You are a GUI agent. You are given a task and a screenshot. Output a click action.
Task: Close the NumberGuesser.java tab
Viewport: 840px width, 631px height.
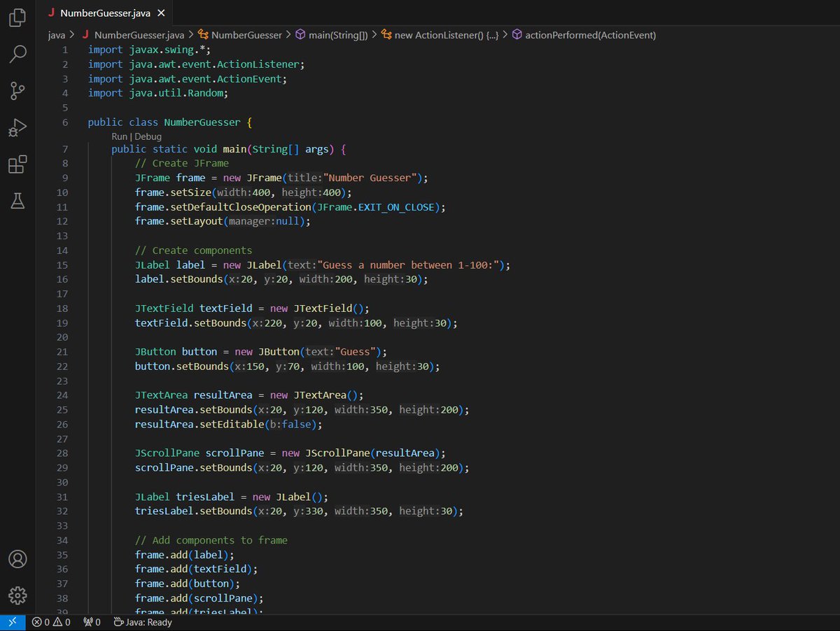[x=162, y=13]
